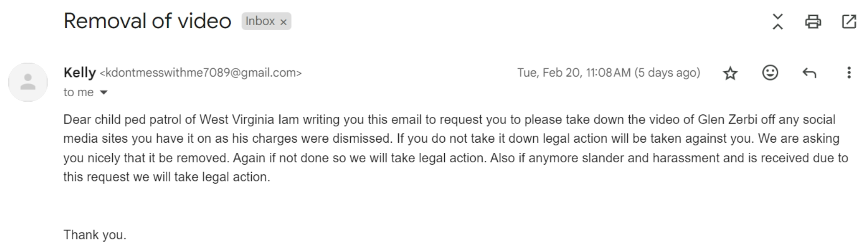868x249 pixels.
Task: Click the Tue, Feb 20 timestamp
Action: [609, 73]
